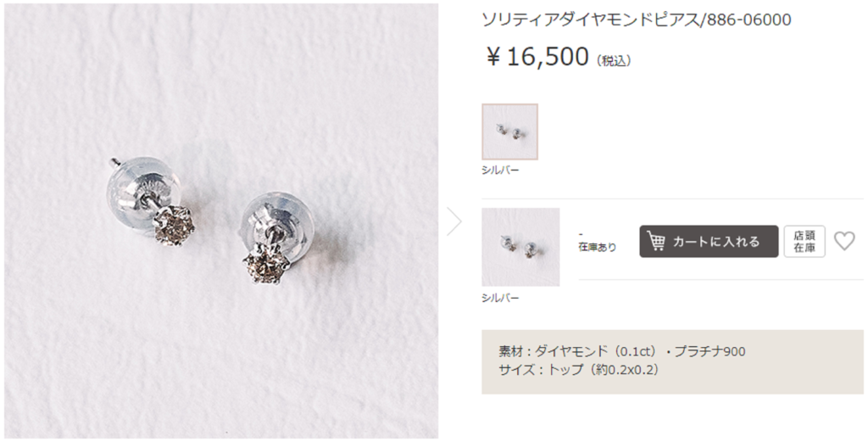Add the heart icon to favorites
868x442 pixels.
click(x=844, y=242)
